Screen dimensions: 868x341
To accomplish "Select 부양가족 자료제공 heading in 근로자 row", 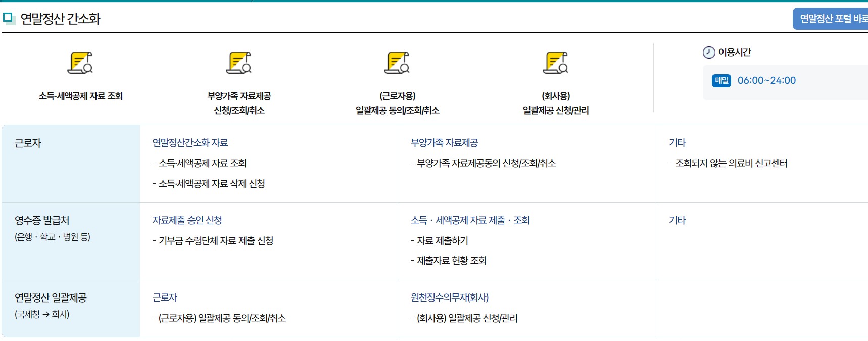I will click(444, 143).
